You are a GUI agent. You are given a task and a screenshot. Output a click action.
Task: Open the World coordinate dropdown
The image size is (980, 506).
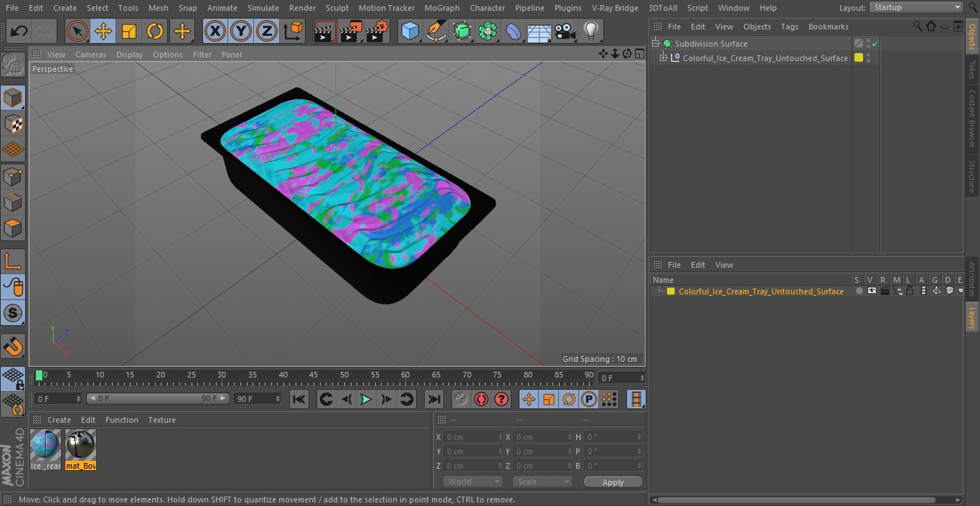472,482
